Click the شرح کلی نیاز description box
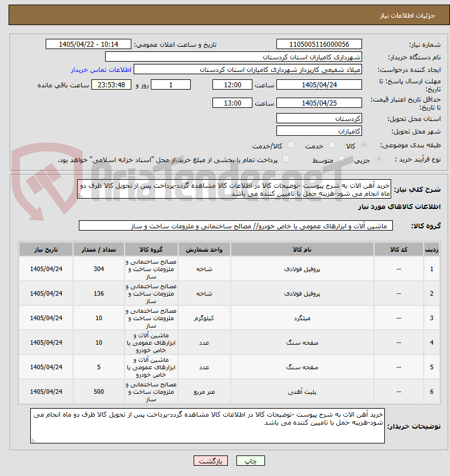Viewport: 450px width, 476px height. pos(234,189)
